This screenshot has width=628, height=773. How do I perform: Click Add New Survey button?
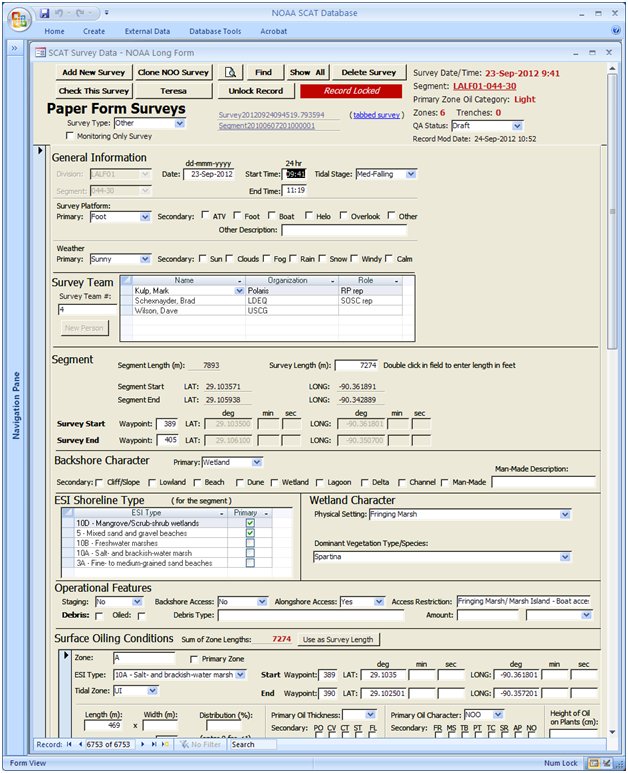pos(94,72)
